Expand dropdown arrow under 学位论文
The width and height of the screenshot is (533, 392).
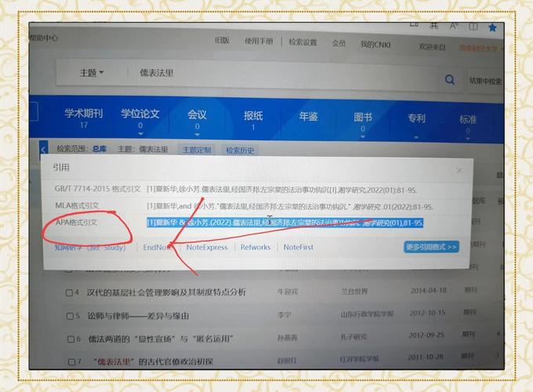140,133
